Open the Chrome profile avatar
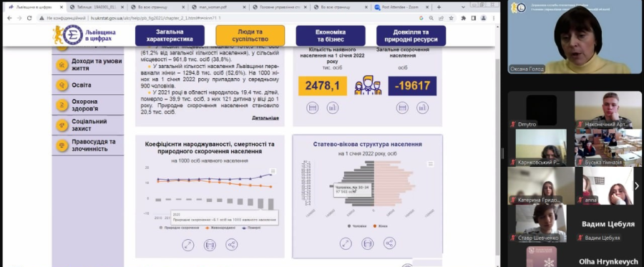Image resolution: width=644 pixels, height=267 pixels. tap(484, 18)
